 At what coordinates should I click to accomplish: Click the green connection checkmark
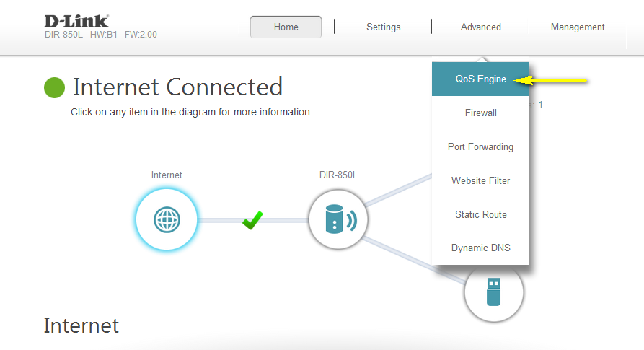252,219
